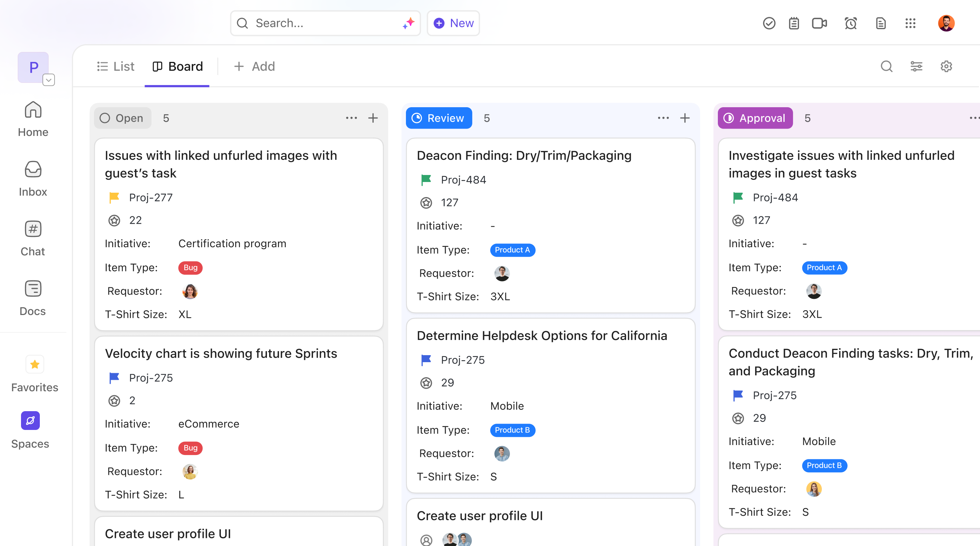
Task: Open the tasks checkmark icon in top bar
Action: 769,23
